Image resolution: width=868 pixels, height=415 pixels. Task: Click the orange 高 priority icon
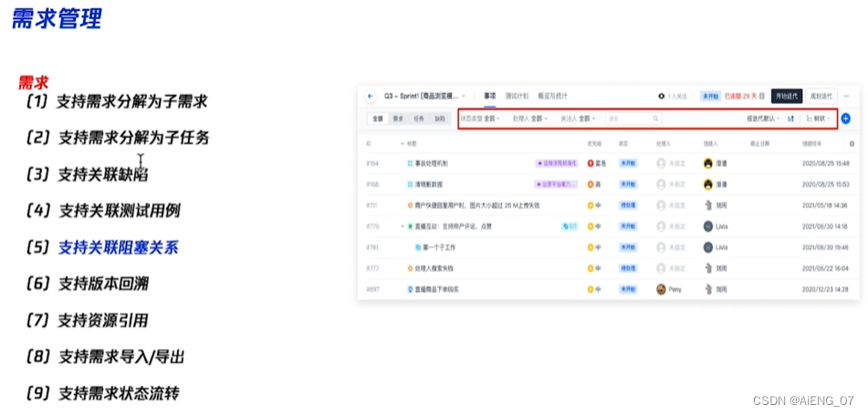point(591,184)
